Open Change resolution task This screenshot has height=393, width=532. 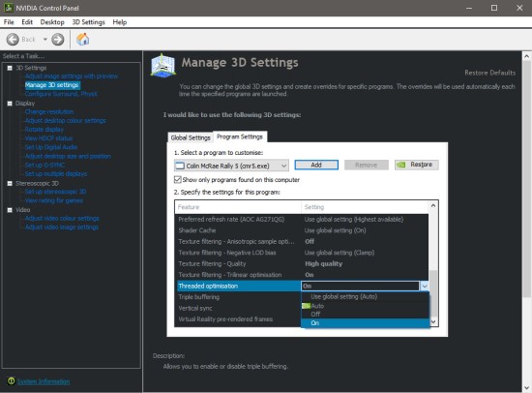[49, 111]
